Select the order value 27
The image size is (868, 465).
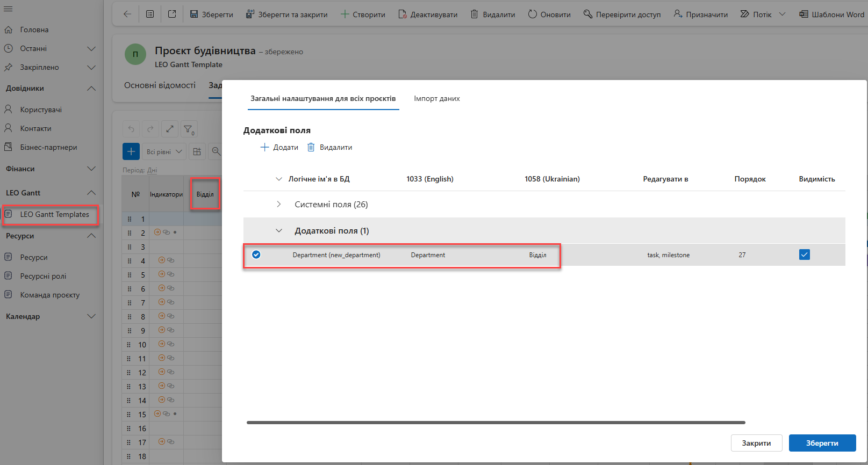coord(742,255)
